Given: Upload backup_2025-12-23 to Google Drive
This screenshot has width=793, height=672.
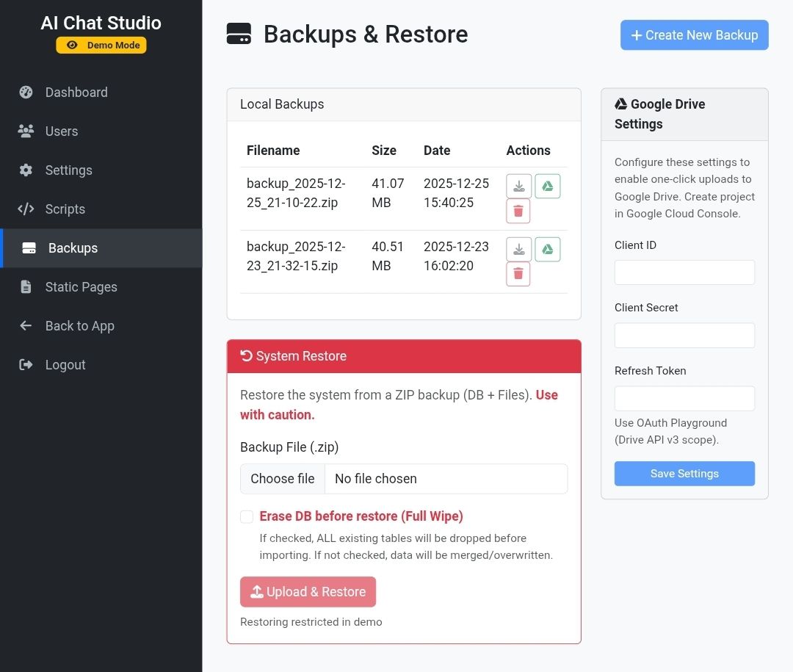Looking at the screenshot, I should (547, 250).
